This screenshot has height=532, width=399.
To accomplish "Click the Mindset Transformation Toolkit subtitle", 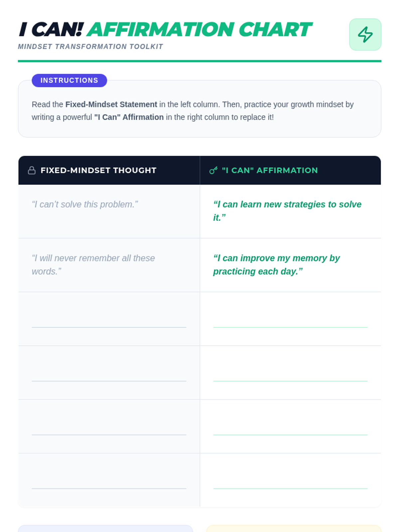I will [90, 47].
